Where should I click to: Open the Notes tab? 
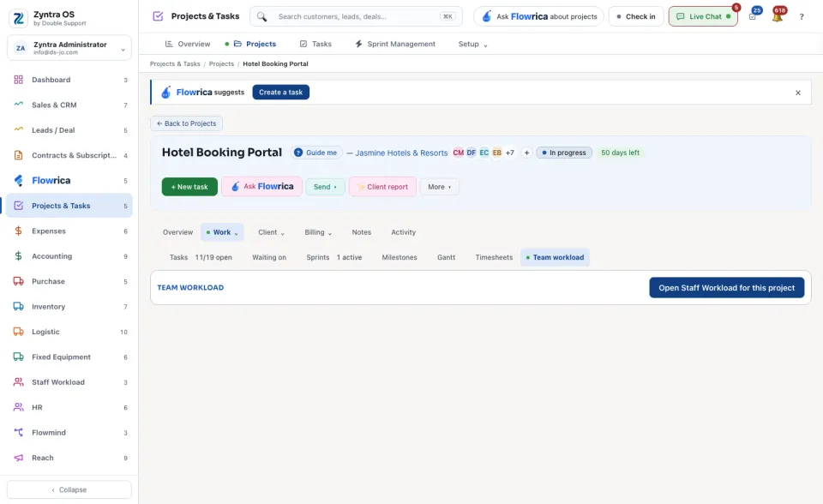pyautogui.click(x=362, y=232)
